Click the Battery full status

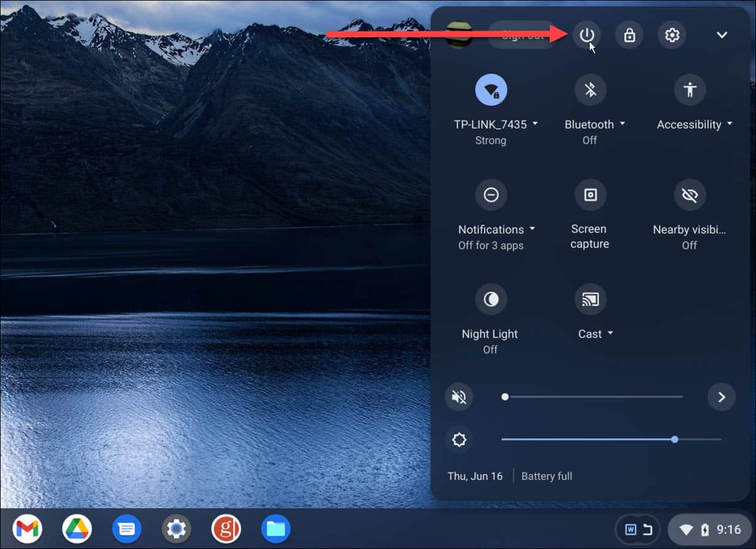pos(547,476)
